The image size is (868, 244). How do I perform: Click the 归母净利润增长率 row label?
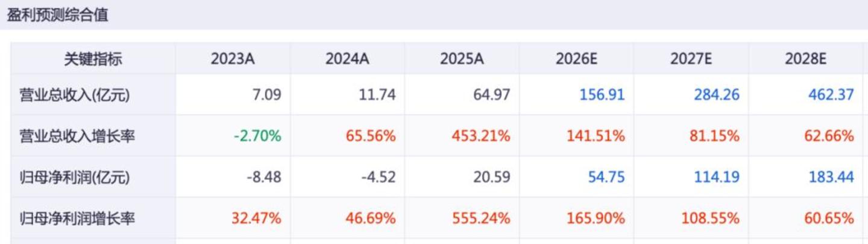tap(77, 219)
